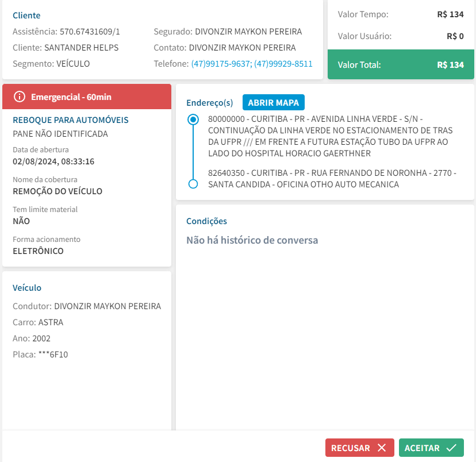Select the filled origin marker in address route
Image resolution: width=476 pixels, height=462 pixels.
click(x=193, y=120)
